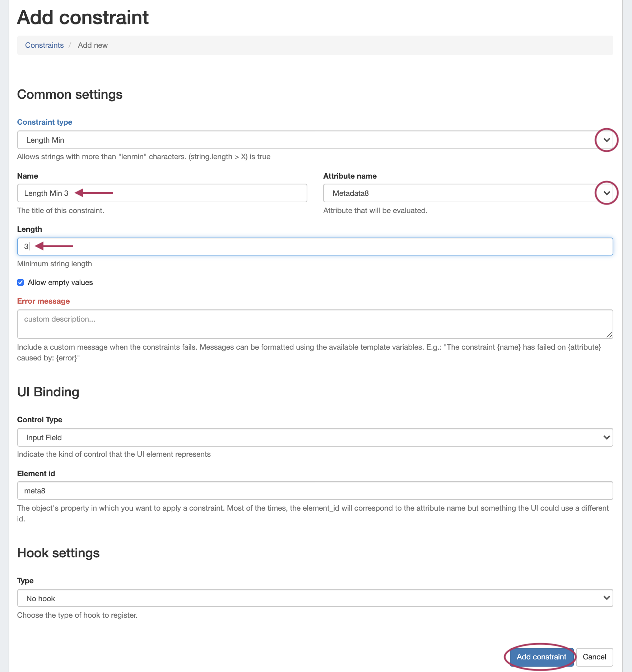Click the chevron arrow on Control Type dropdown
The width and height of the screenshot is (632, 672).
[607, 438]
